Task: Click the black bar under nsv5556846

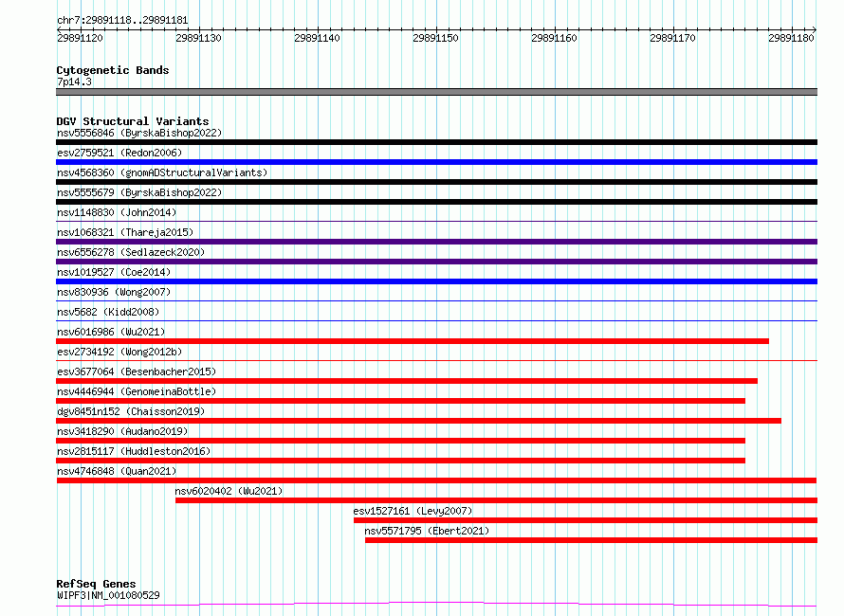Action: pos(436,142)
